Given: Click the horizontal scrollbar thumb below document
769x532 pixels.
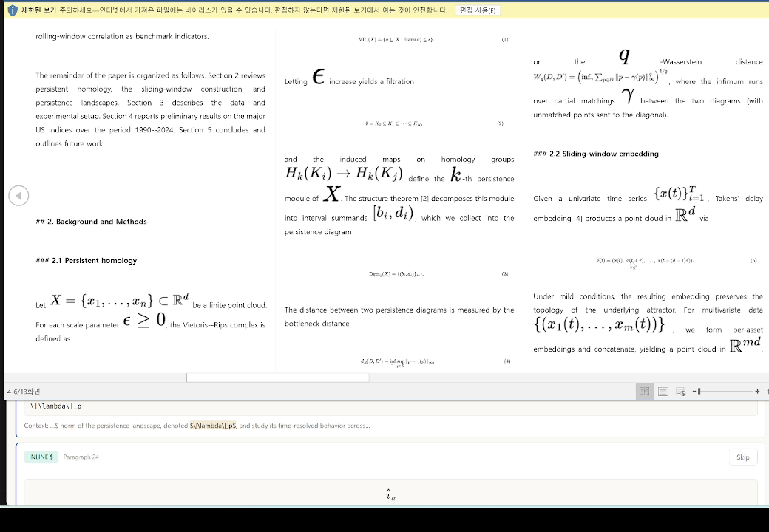Looking at the screenshot, I should pos(277,378).
